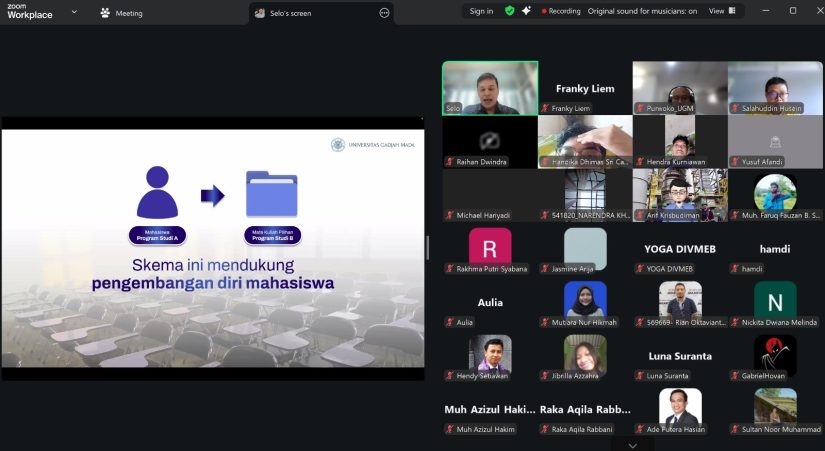Click the muted mic icon beside Franky Liem
The width and height of the screenshot is (825, 451).
pyautogui.click(x=546, y=108)
